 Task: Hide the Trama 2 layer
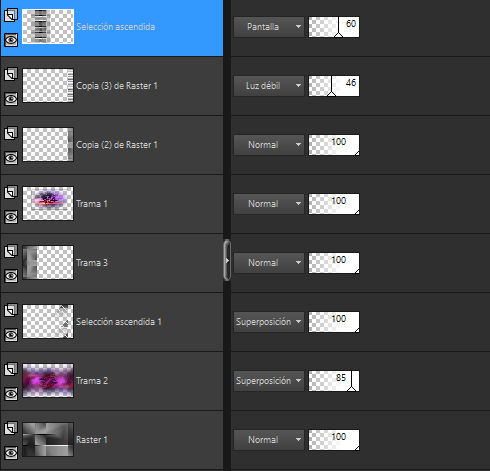tap(11, 394)
